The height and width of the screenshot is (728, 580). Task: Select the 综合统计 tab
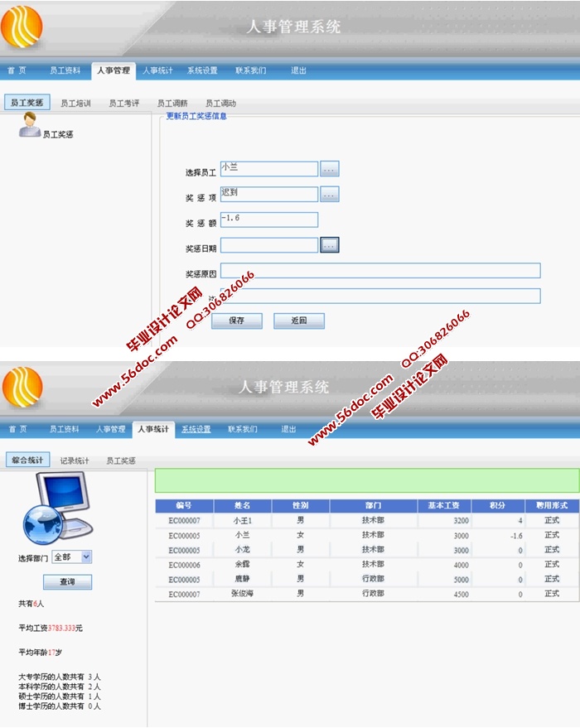click(x=27, y=460)
